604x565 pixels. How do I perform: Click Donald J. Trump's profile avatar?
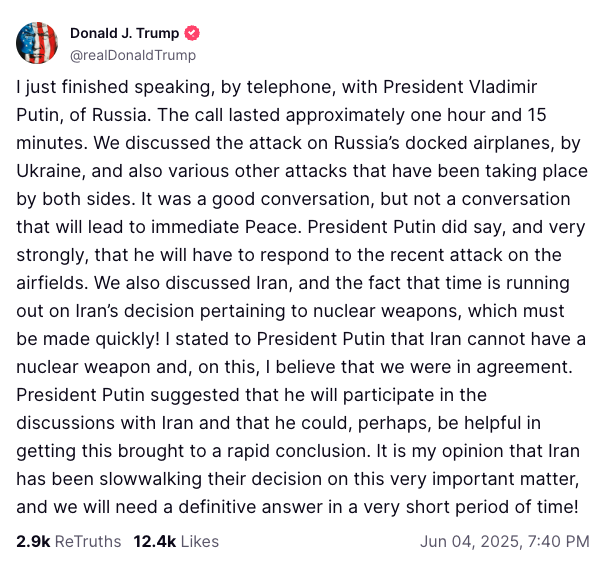(37, 43)
